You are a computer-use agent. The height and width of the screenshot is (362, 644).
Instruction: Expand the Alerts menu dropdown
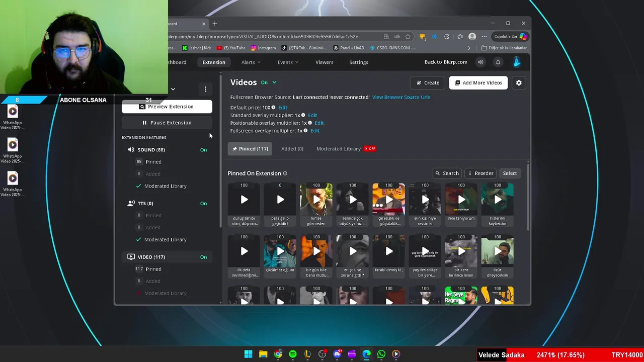tap(251, 62)
